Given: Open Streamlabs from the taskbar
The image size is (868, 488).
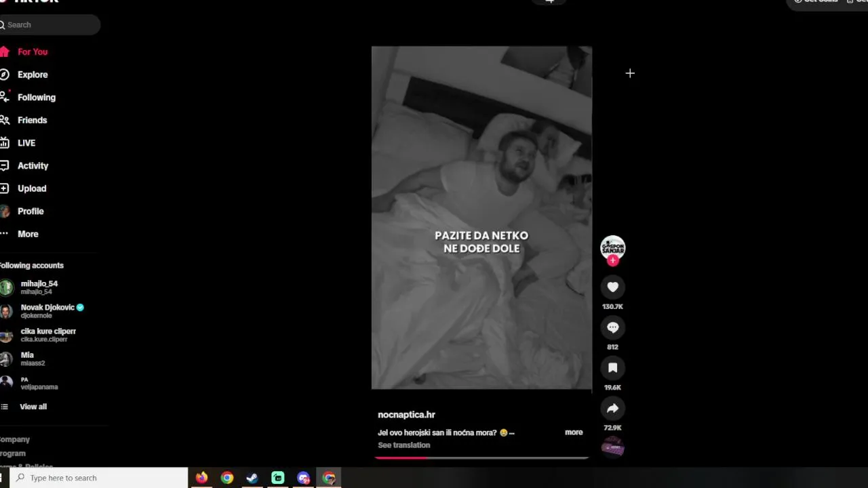Looking at the screenshot, I should (x=278, y=478).
